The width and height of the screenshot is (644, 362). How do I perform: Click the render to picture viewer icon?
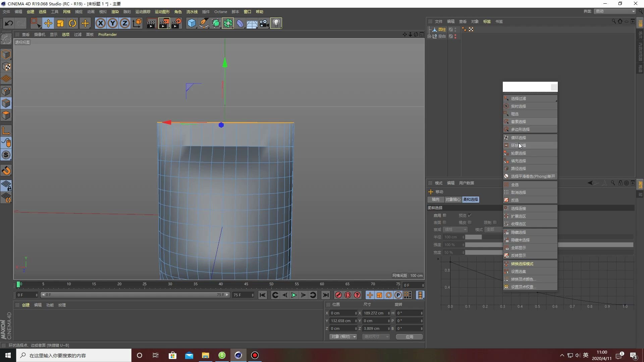pos(164,23)
